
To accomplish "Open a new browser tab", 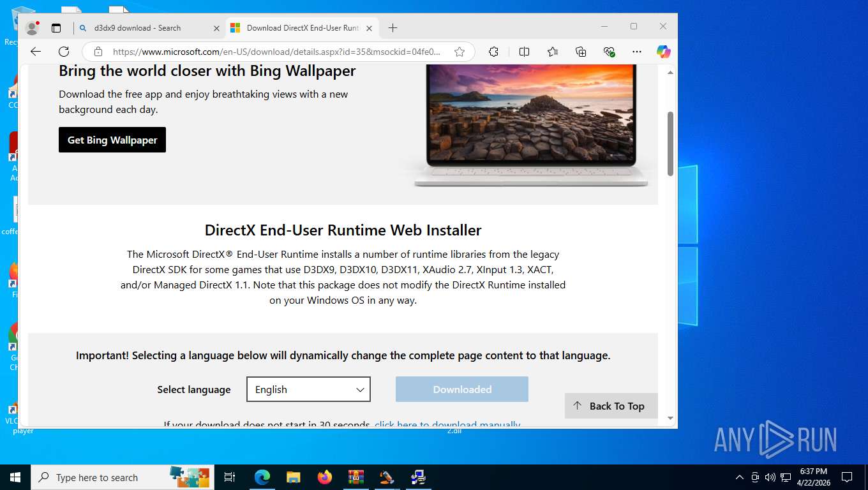I will tap(393, 28).
